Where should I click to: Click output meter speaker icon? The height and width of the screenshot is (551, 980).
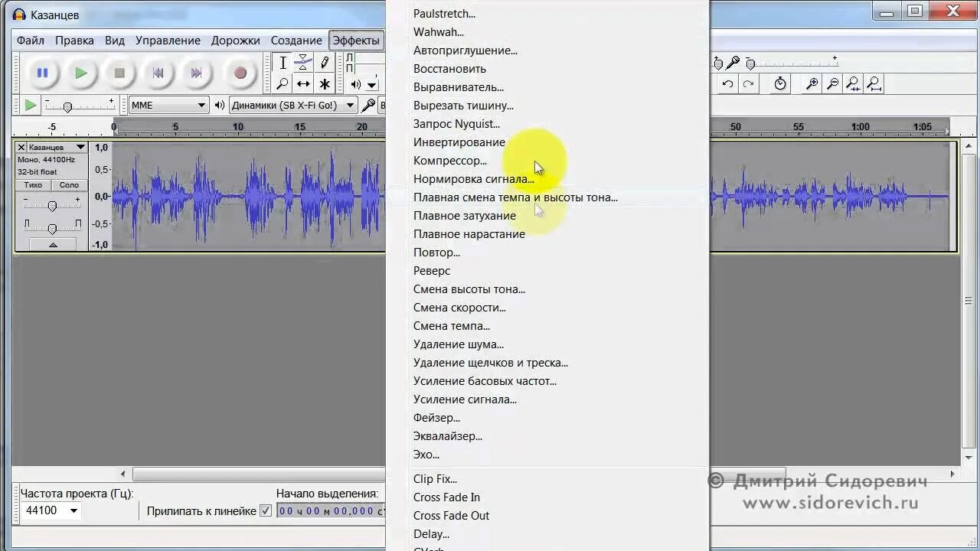click(356, 84)
